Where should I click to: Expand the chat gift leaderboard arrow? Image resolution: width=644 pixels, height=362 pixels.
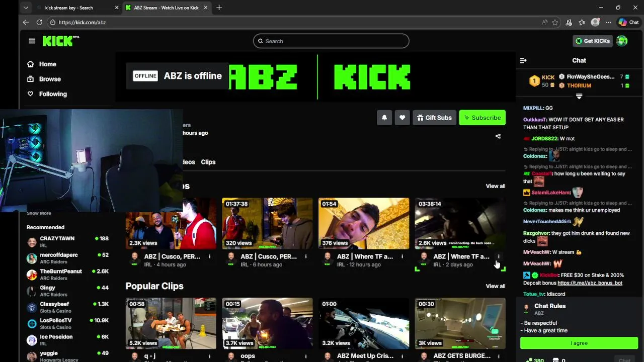tap(579, 96)
